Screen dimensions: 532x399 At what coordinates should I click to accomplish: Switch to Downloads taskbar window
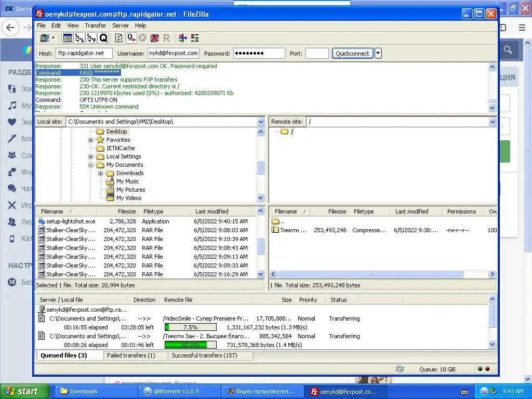[x=95, y=392]
